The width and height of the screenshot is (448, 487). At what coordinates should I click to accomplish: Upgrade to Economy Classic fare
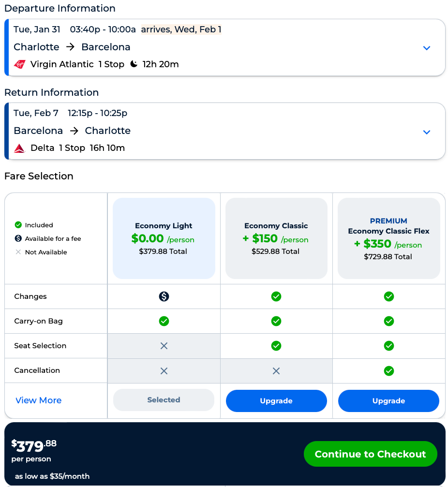(x=276, y=401)
